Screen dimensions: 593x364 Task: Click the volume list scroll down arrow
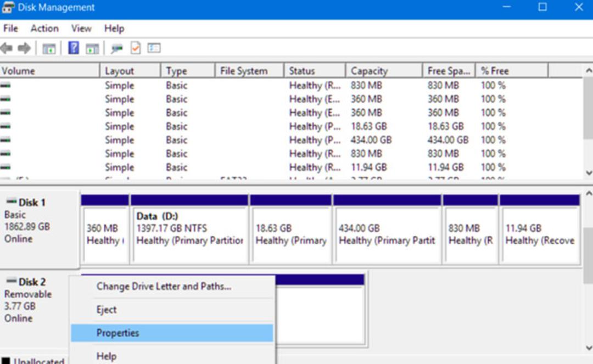point(589,173)
